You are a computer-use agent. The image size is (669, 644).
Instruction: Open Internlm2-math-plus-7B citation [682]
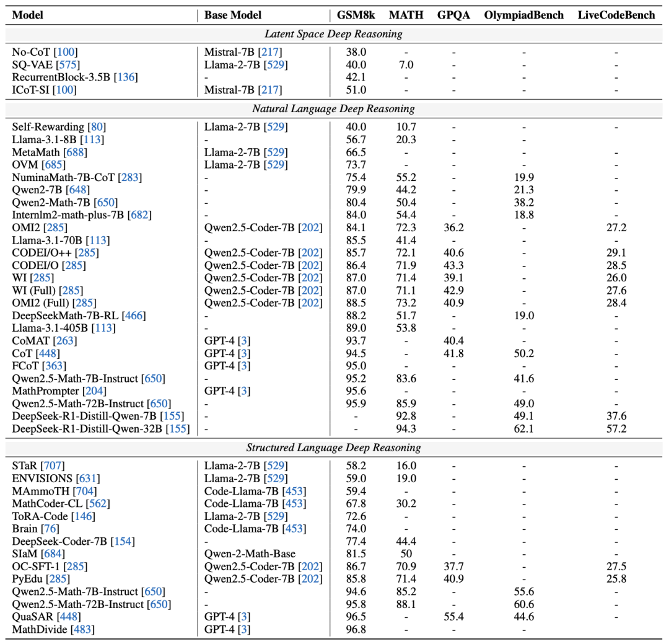click(139, 215)
